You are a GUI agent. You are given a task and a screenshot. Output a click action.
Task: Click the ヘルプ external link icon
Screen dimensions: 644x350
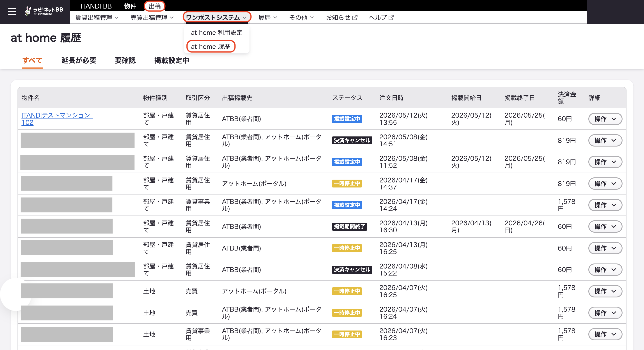point(391,18)
